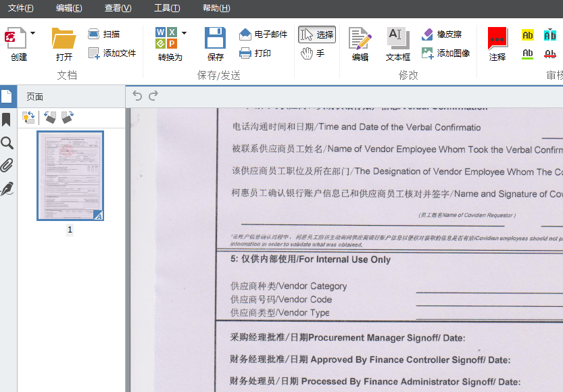Open the squiggly highlight dropdown arrow

(550, 30)
